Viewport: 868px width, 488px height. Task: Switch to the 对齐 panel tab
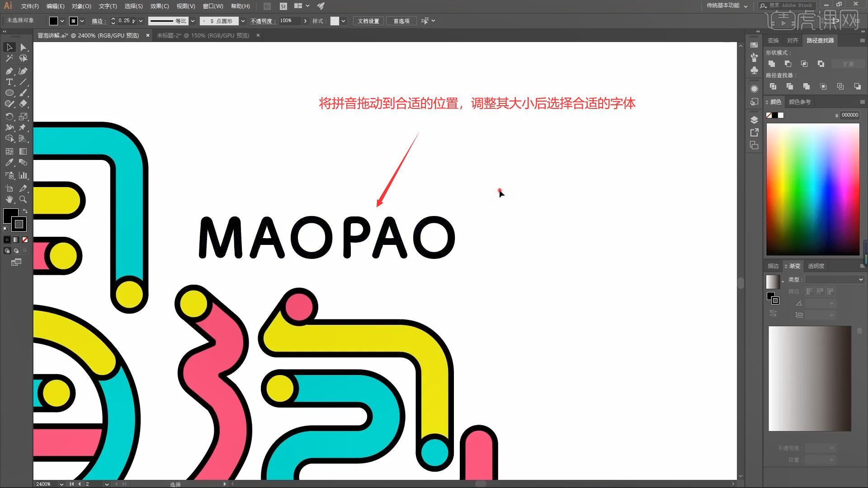[x=792, y=40]
